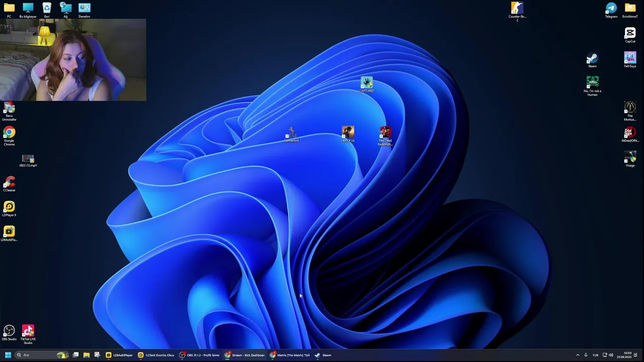644x362 pixels.
Task: Select the OBS Studio desktop shortcut
Action: click(x=9, y=333)
